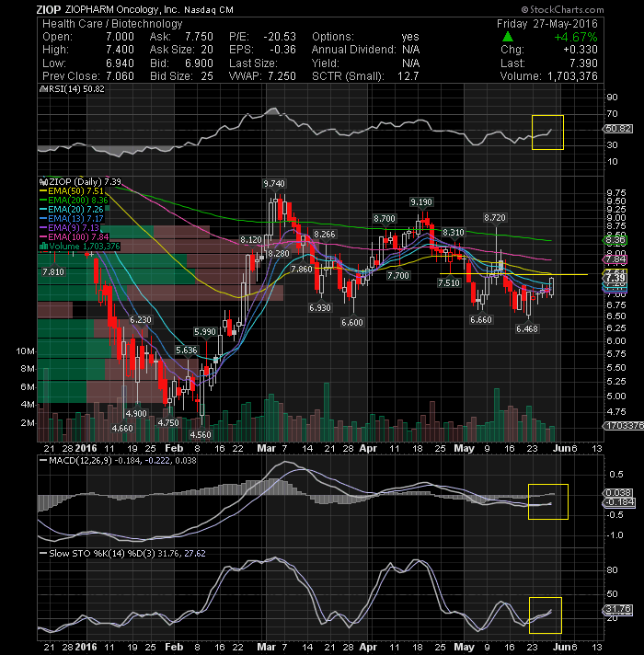Click the Ask value 7.750
Image resolution: width=644 pixels, height=655 pixels.
[200, 37]
